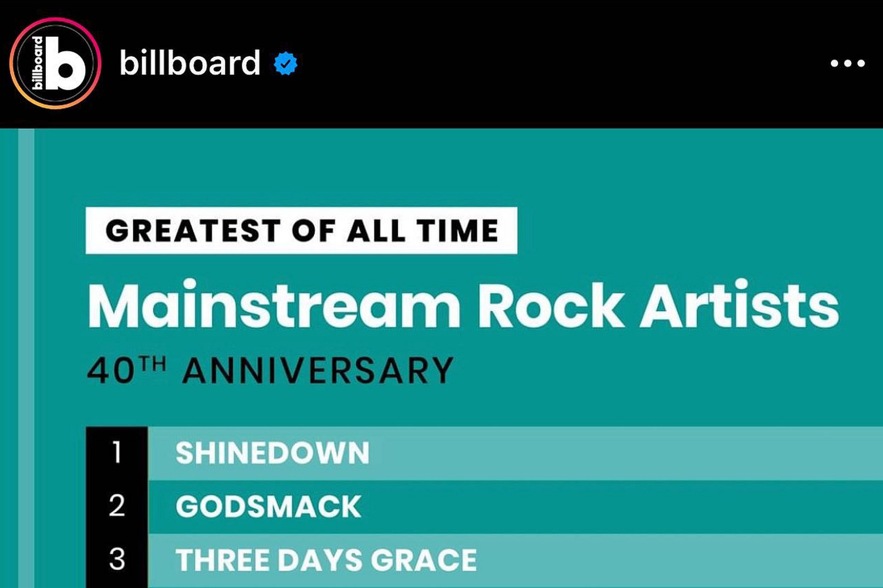Viewport: 883px width, 588px height.
Task: Click the light vertical stripe on chart
Action: coord(26,358)
